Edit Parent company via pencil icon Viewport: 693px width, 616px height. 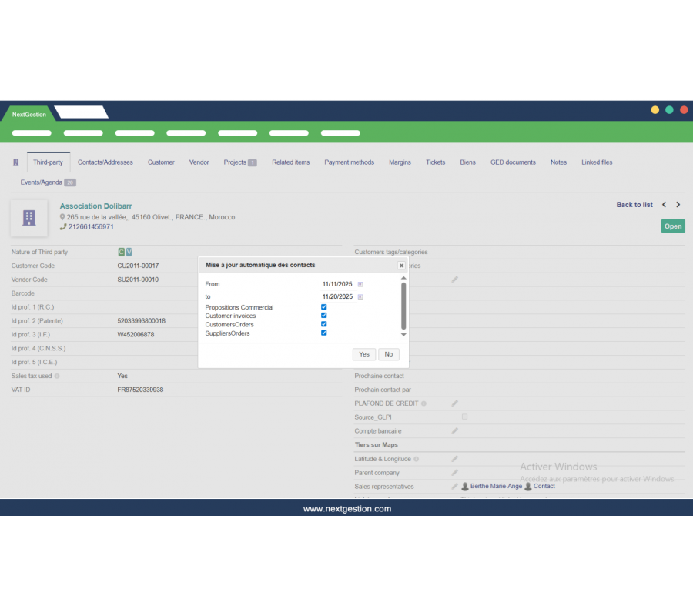pyautogui.click(x=454, y=473)
